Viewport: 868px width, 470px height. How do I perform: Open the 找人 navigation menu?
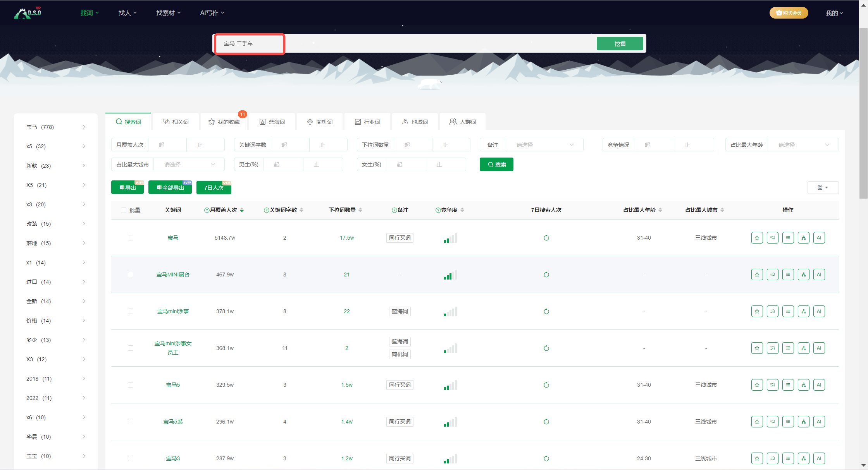pos(127,13)
